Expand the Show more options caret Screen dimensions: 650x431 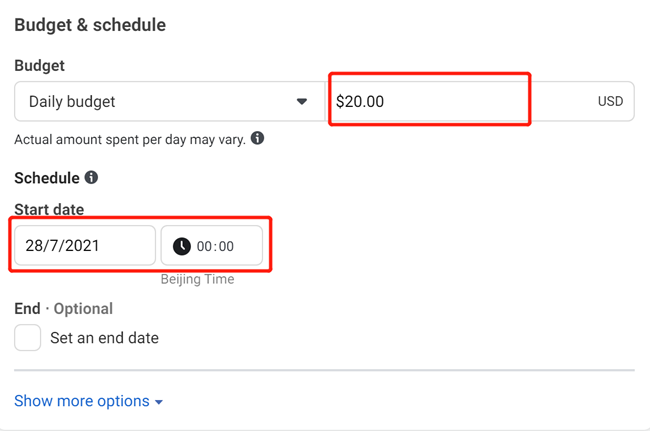click(159, 402)
